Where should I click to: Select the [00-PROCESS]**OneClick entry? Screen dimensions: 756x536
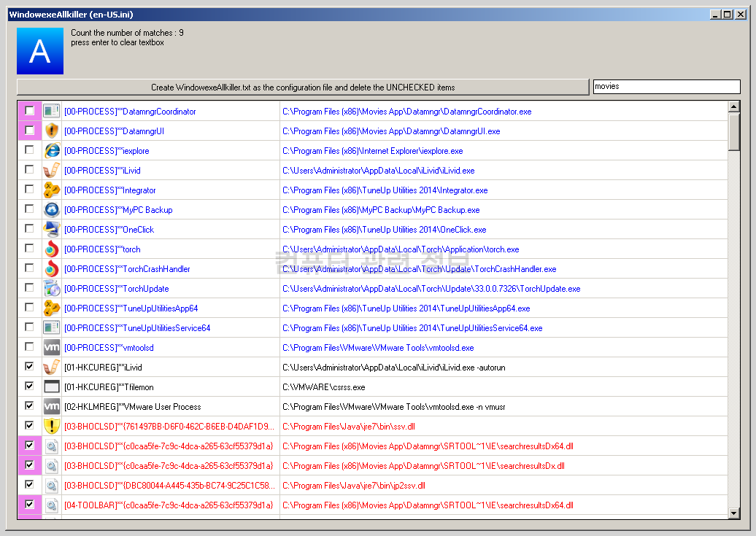point(109,230)
